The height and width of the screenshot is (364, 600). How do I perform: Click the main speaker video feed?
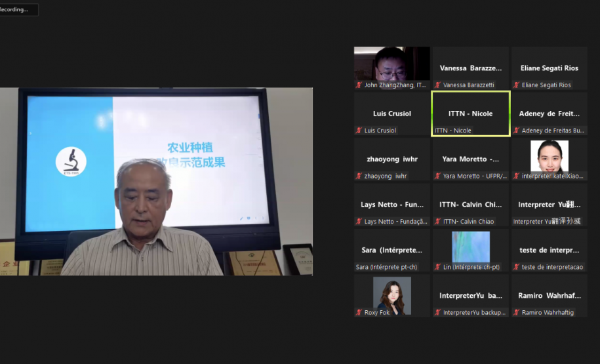point(156,182)
